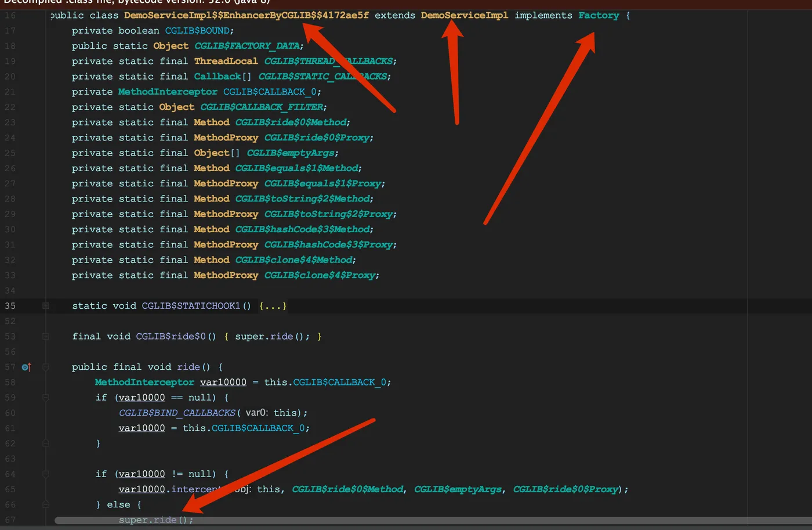Click the Factory interface name
Viewport: 812px width, 530px height.
point(599,15)
